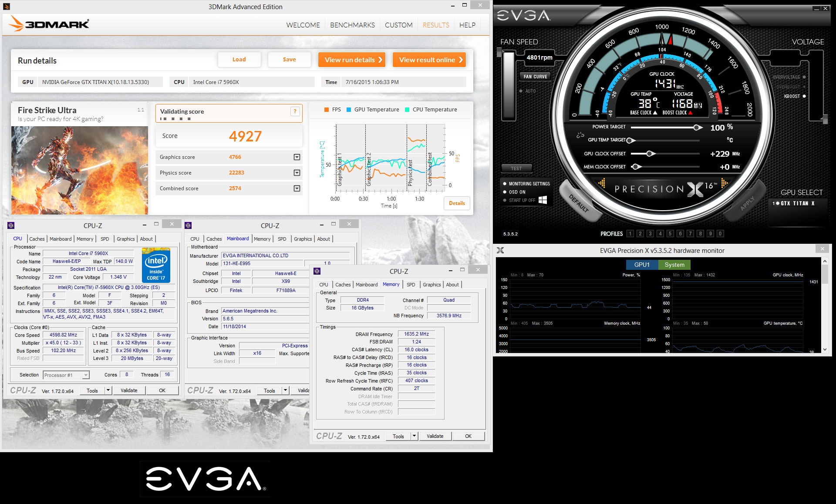Screen dimensions: 836x504
Task: Click the Intel Core i7 logo in CPU-Z
Action: [156, 265]
